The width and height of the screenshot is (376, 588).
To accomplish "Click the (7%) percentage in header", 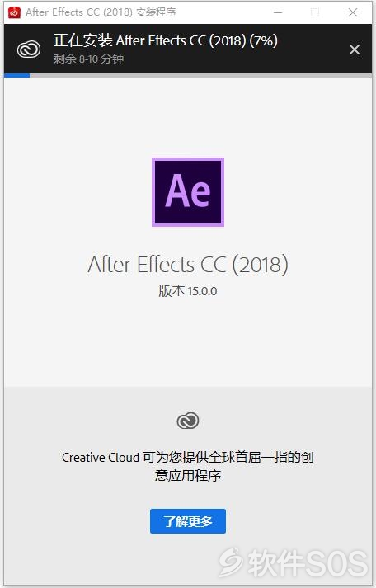I will [x=264, y=41].
